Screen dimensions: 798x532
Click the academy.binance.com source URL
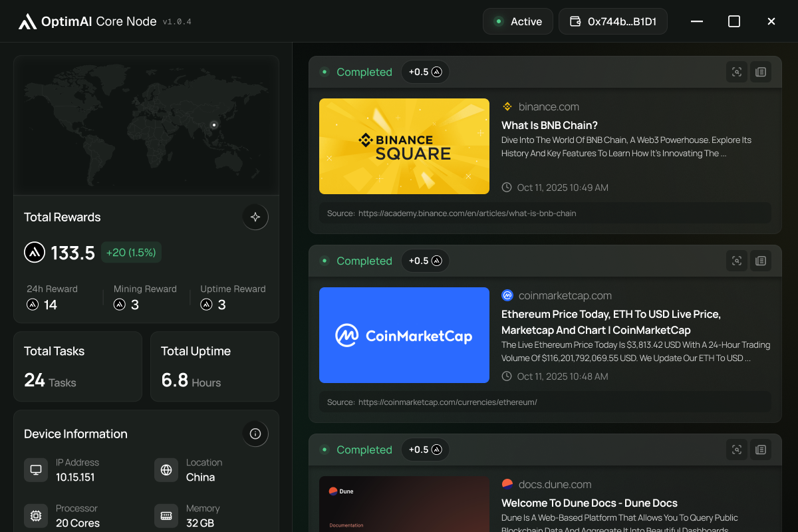pyautogui.click(x=467, y=213)
